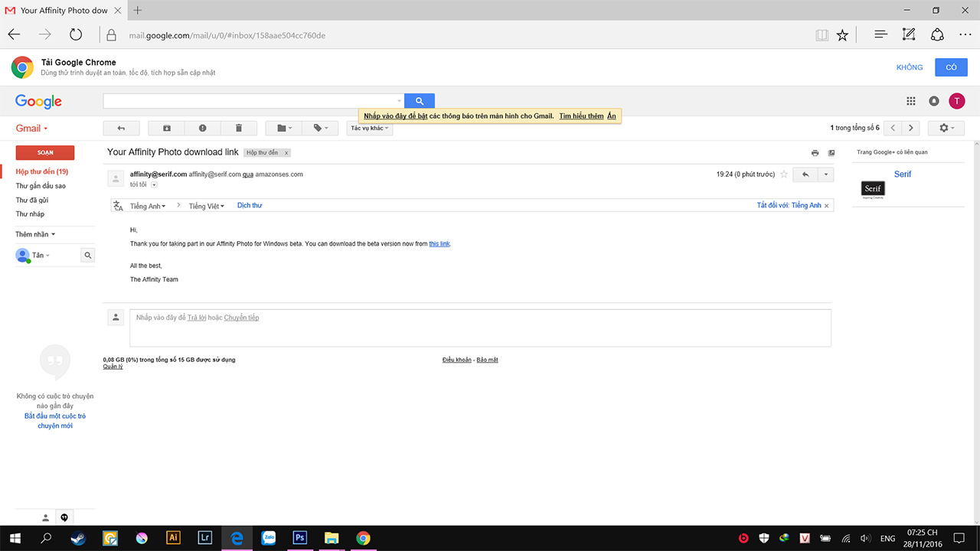Dismiss the translation bar with x
This screenshot has width=980, height=551.
(827, 206)
